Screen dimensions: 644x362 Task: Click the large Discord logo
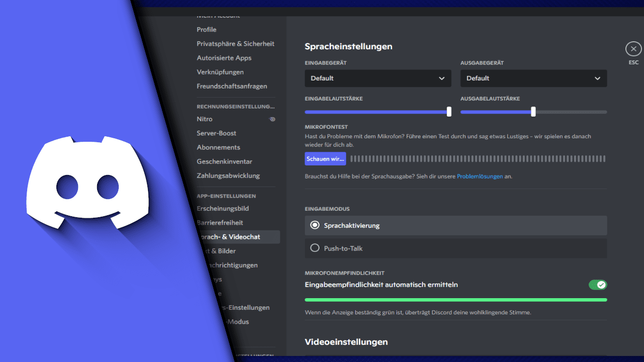click(88, 182)
